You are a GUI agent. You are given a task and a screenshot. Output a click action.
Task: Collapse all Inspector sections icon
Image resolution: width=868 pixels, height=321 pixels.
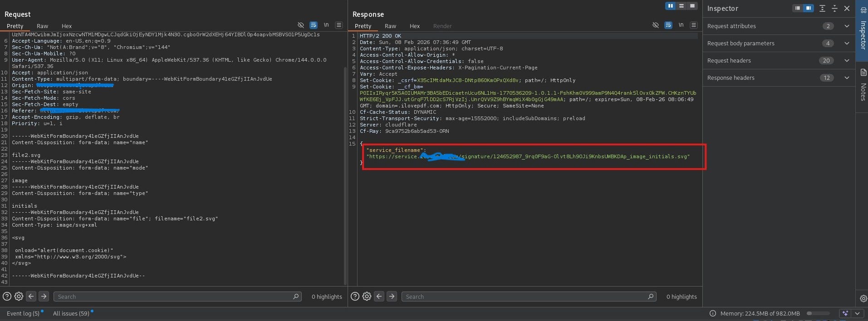coord(834,8)
